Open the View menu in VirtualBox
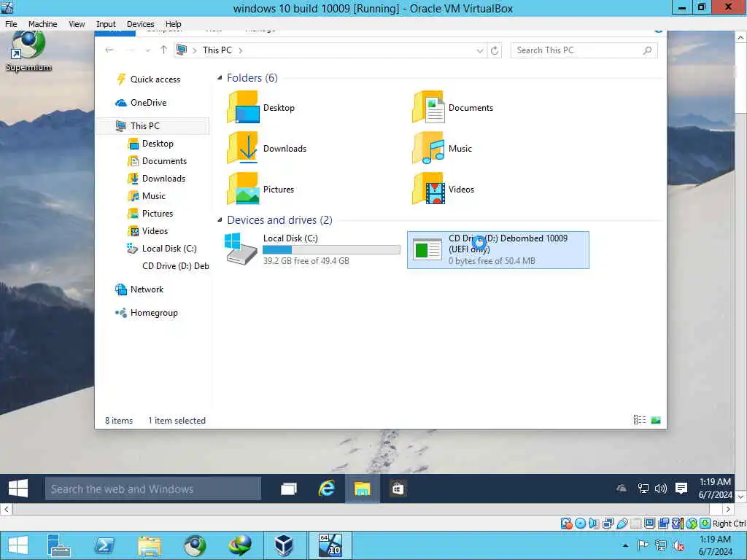 (x=76, y=24)
